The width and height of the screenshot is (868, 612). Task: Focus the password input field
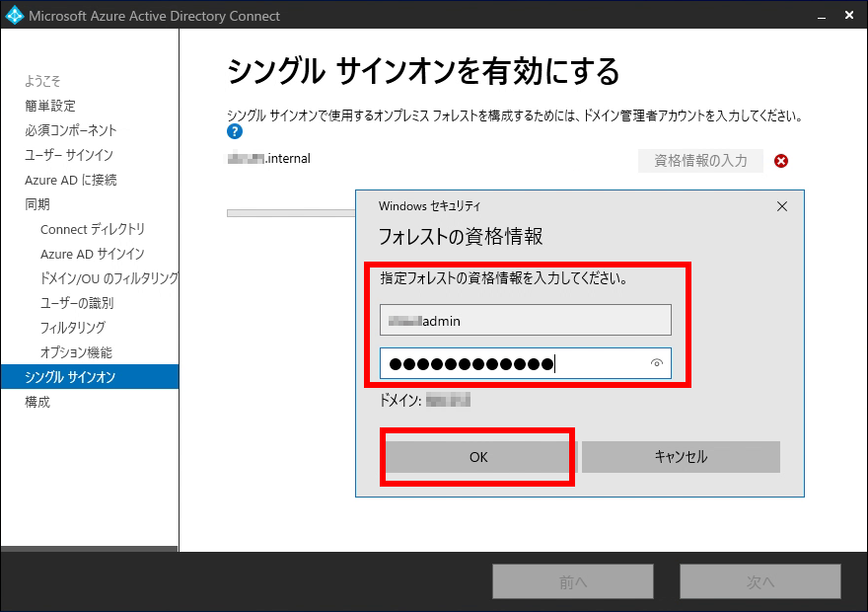coord(526,363)
